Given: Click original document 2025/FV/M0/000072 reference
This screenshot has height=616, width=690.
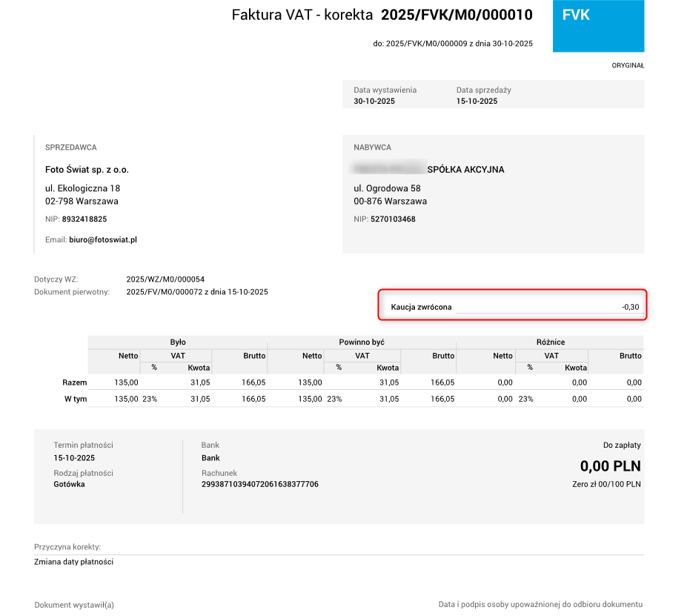Looking at the screenshot, I should pos(197,292).
